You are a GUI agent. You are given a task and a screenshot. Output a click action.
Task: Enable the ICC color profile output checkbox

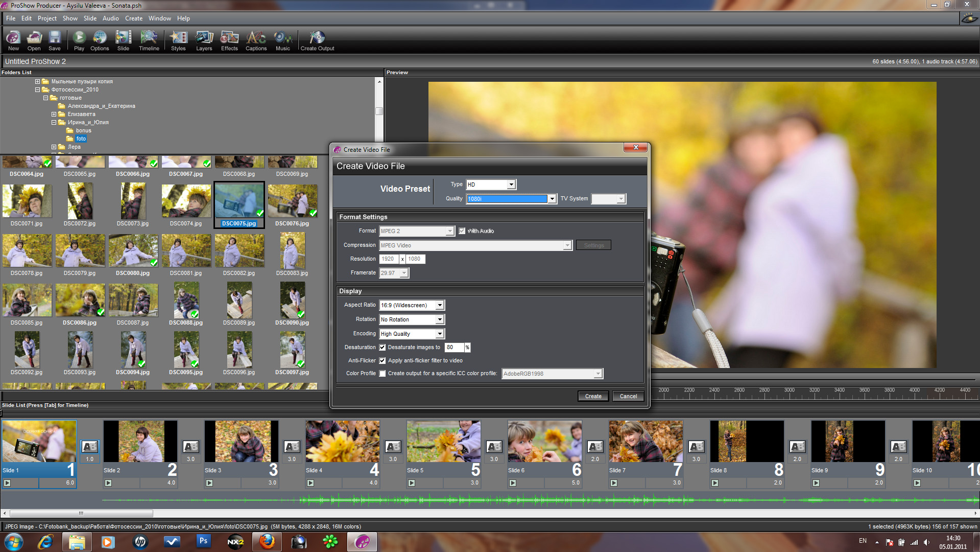tap(383, 374)
